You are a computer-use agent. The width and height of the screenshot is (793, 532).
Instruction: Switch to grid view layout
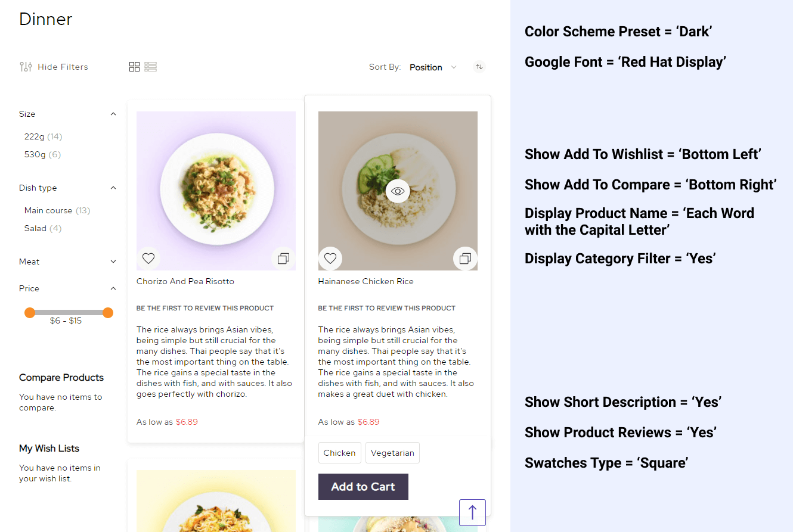[x=134, y=67]
